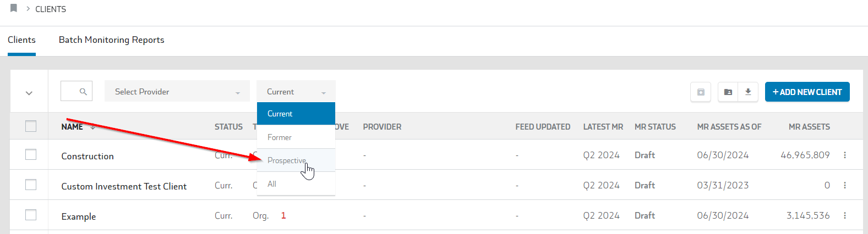Check the Example row checkbox
This screenshot has height=234, width=868.
pos(31,215)
